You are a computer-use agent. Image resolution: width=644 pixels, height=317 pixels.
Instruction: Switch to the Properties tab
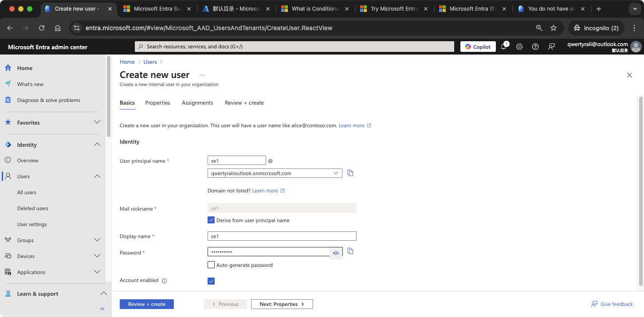point(157,103)
